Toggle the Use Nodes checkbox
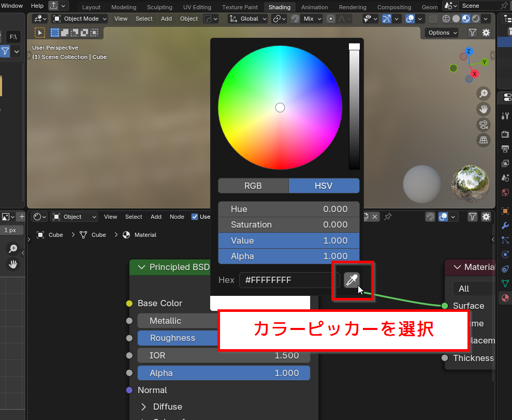512x420 pixels. pyautogui.click(x=195, y=217)
